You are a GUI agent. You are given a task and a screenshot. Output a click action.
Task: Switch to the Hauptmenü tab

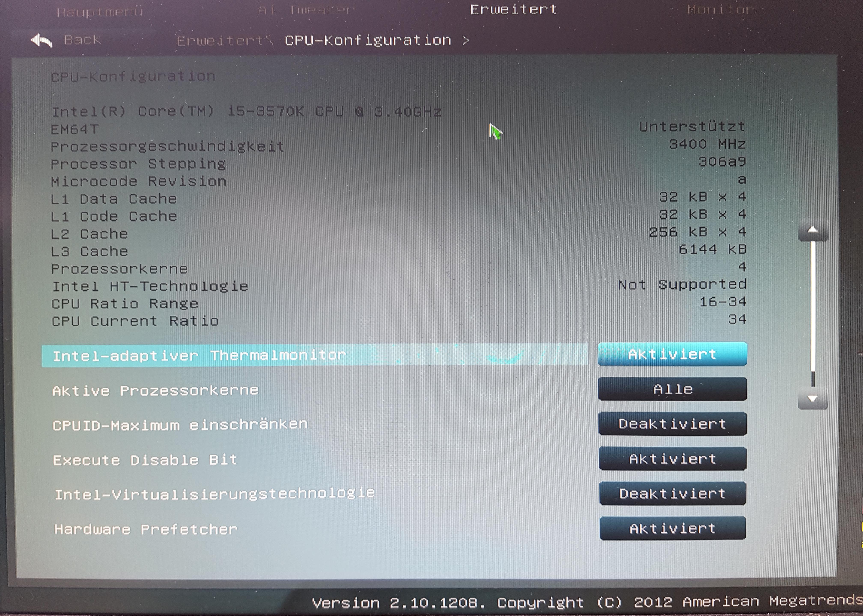pos(99,12)
